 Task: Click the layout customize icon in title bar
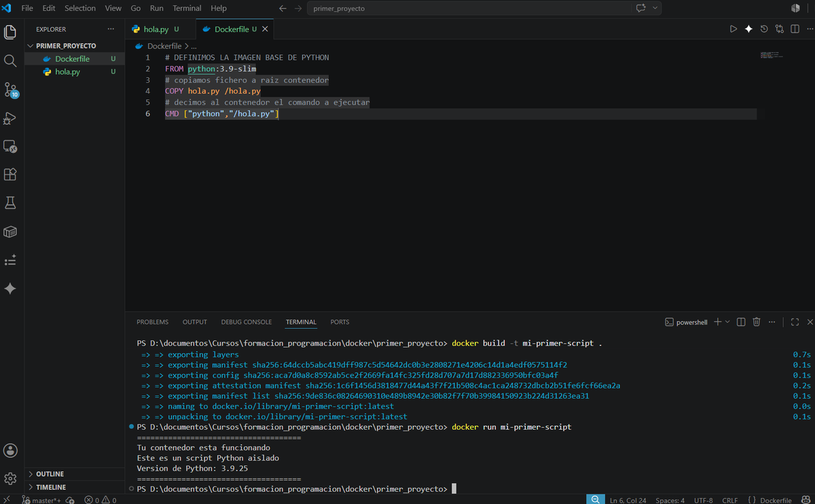pyautogui.click(x=795, y=8)
